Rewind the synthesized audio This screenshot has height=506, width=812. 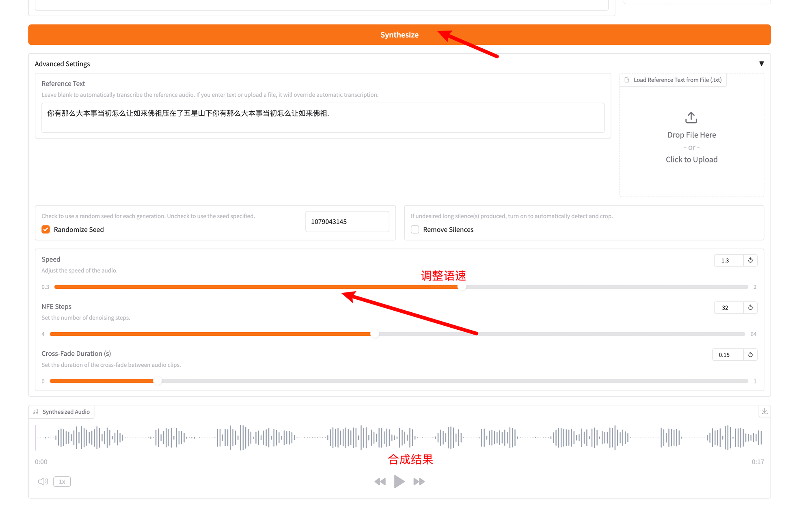coord(380,482)
